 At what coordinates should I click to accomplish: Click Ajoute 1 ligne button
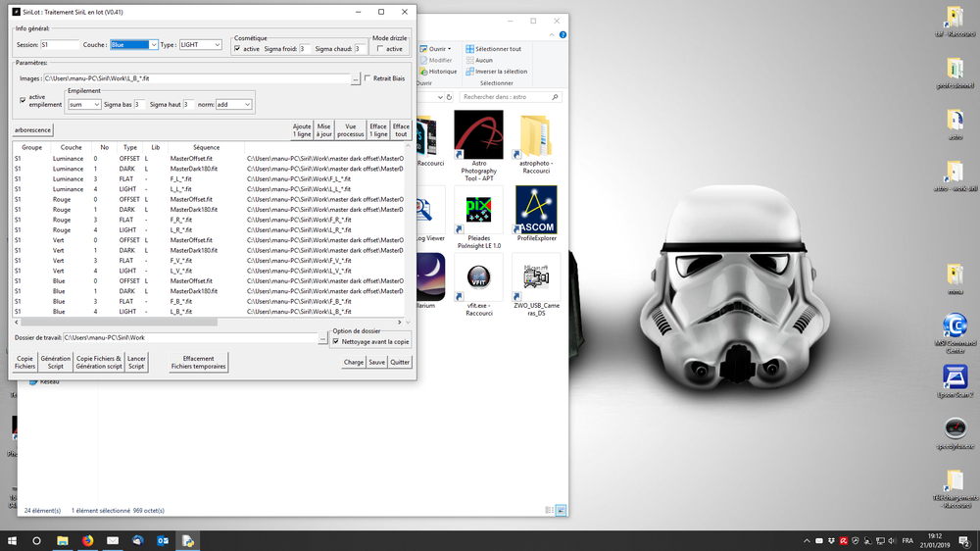coord(302,130)
